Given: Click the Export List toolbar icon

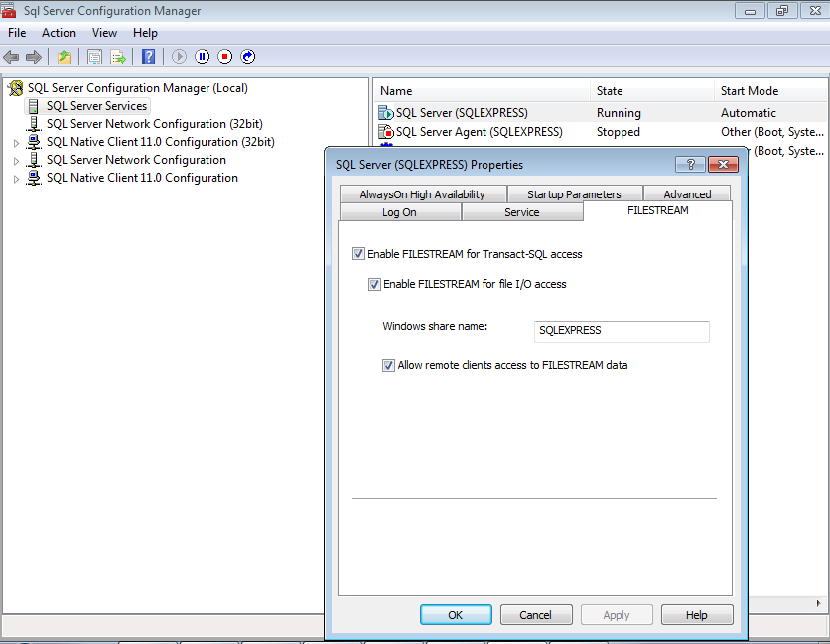Looking at the screenshot, I should click(x=117, y=57).
